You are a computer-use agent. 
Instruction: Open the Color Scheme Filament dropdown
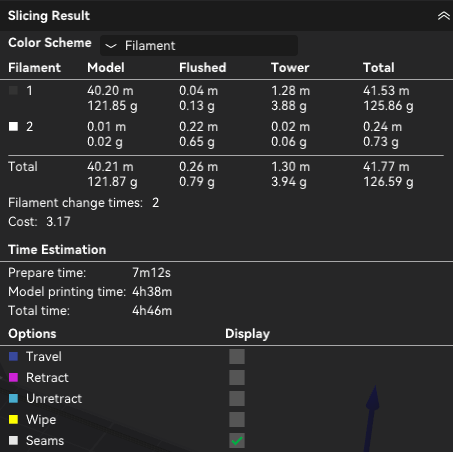pos(199,46)
